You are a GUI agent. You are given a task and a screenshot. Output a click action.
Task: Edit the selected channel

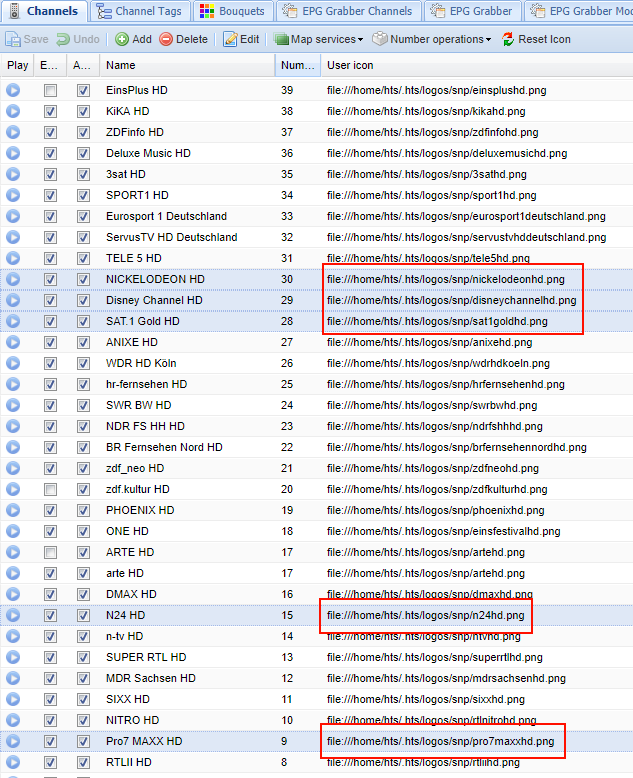click(241, 39)
